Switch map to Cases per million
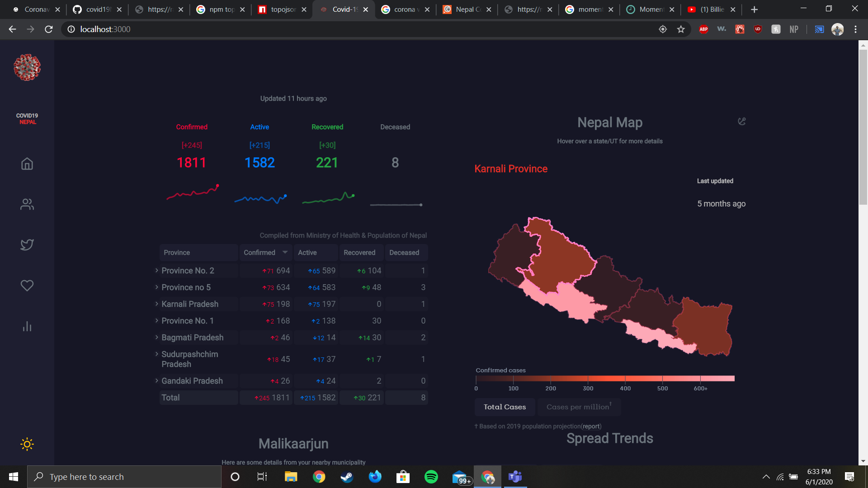This screenshot has width=868, height=488. (x=578, y=407)
